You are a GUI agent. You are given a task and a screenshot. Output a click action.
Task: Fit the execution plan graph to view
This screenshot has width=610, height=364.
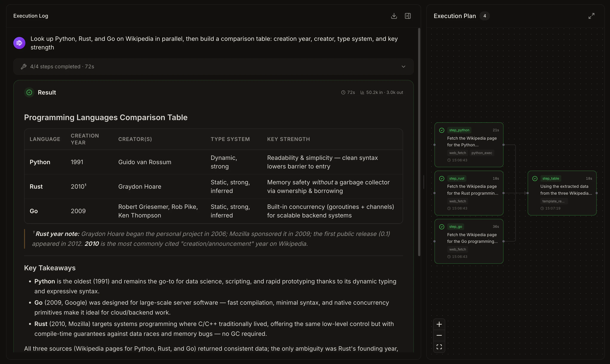[x=439, y=347]
